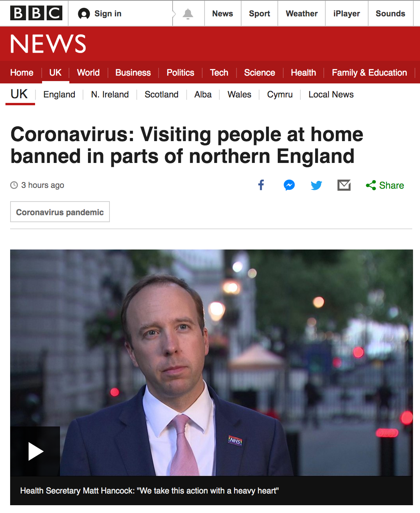Screen dimensions: 420x513
Task: Open Local News sub-navigation link
Action: coord(331,94)
